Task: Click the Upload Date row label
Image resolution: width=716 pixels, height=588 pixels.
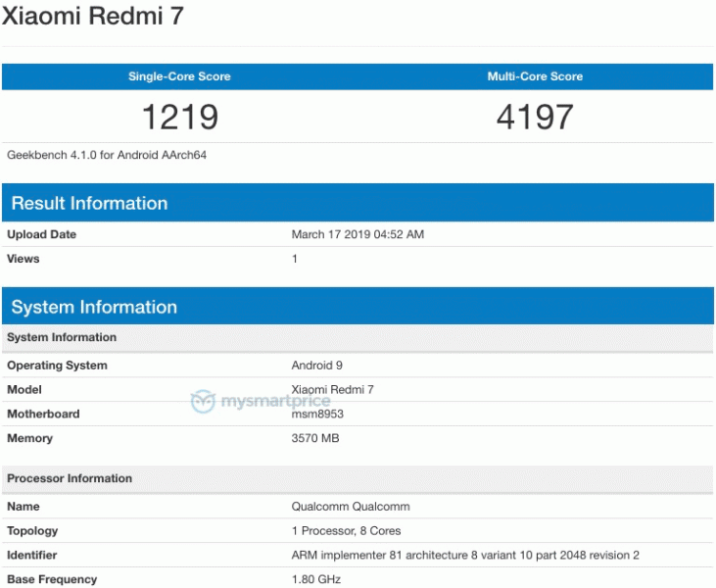Action: click(41, 234)
